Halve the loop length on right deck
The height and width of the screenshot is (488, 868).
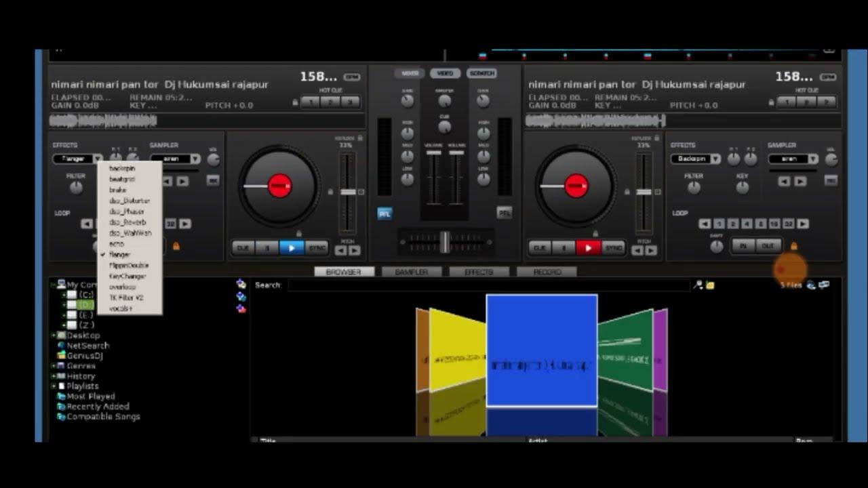tap(705, 224)
